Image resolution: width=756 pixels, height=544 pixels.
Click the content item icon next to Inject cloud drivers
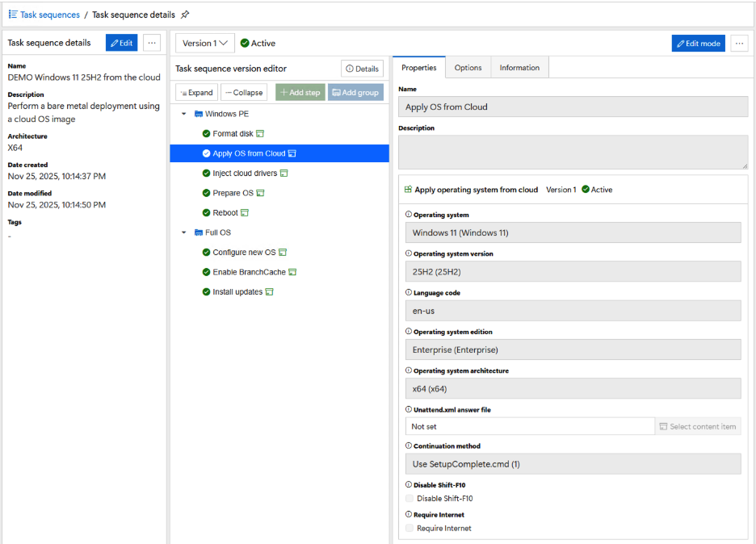click(284, 174)
